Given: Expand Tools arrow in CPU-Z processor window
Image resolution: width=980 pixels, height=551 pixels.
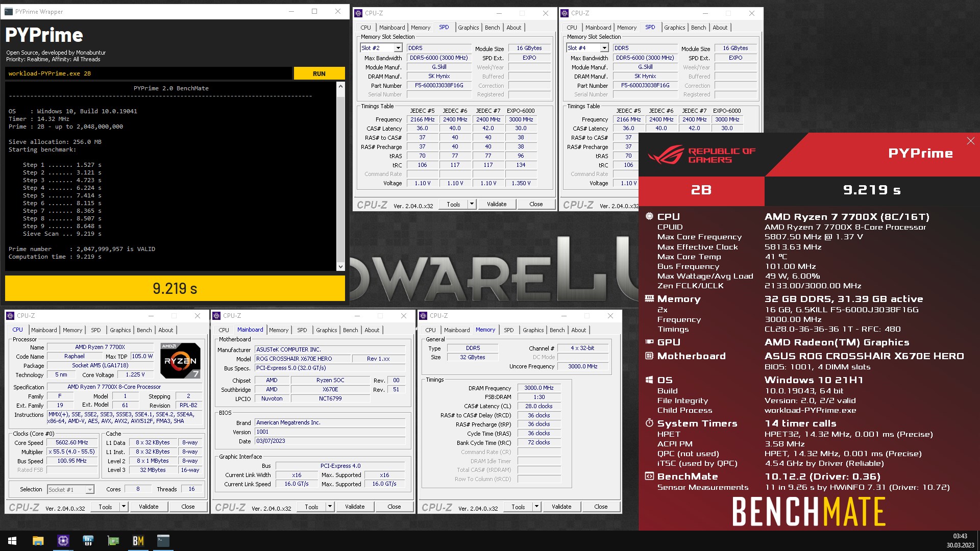Looking at the screenshot, I should tap(124, 507).
